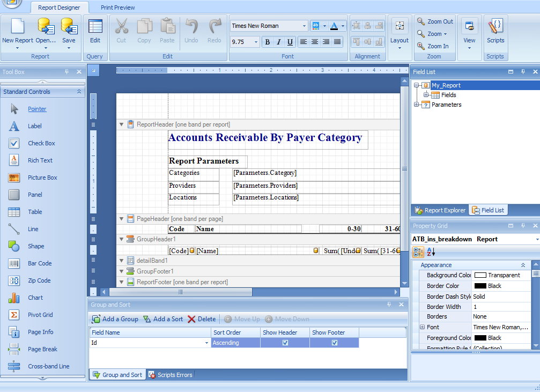Open the Scripts Errors tab
The image size is (540, 392).
point(171,375)
